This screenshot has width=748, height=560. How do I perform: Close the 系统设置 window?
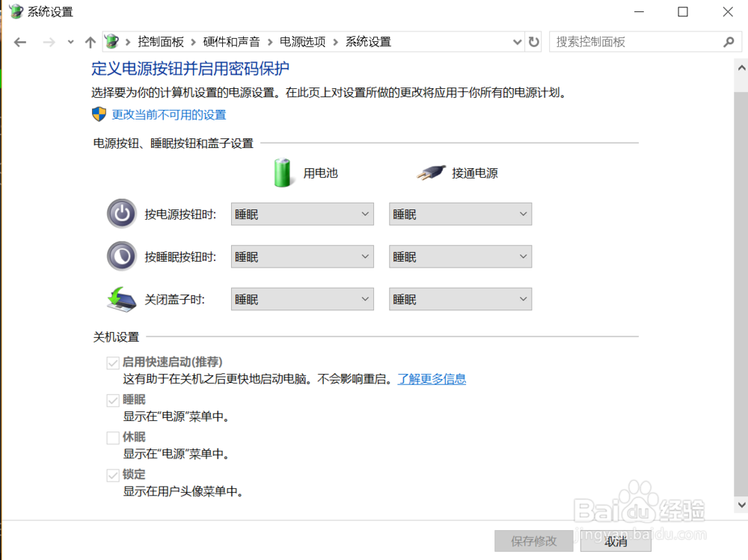728,11
